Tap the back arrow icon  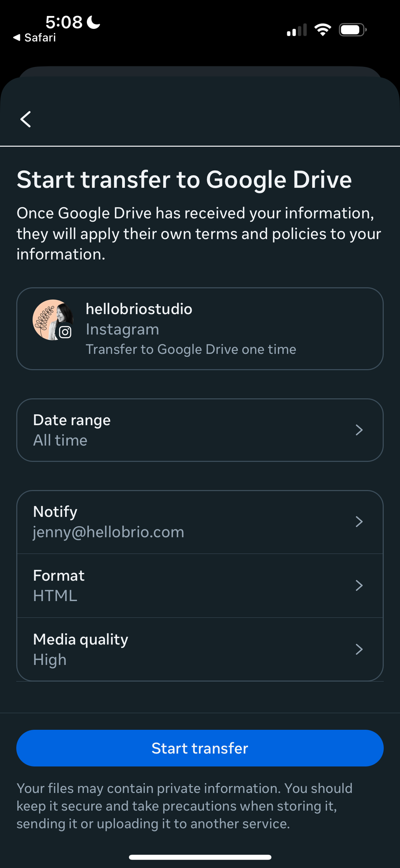26,119
